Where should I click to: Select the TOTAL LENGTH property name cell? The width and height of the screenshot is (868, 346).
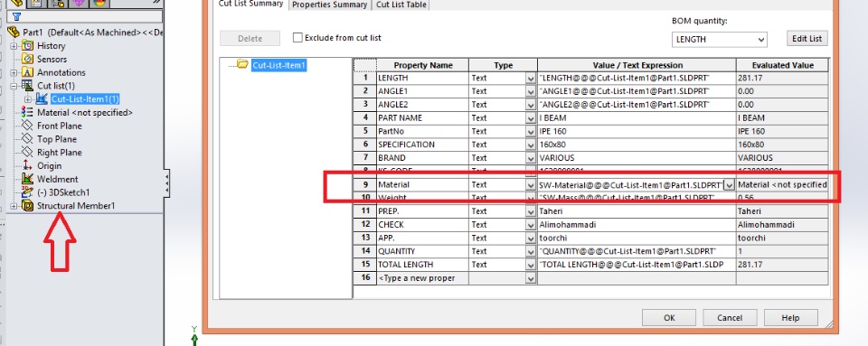tap(422, 264)
